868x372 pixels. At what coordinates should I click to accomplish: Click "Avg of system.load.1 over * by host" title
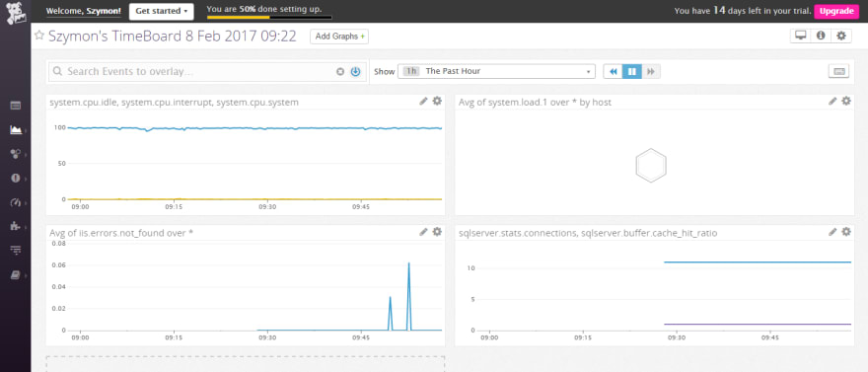pyautogui.click(x=536, y=103)
